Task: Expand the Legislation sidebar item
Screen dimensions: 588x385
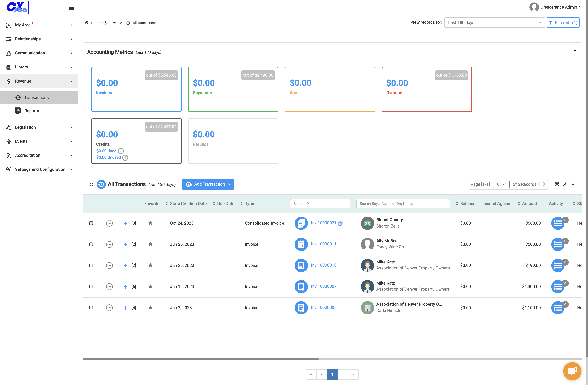Action: coord(39,127)
